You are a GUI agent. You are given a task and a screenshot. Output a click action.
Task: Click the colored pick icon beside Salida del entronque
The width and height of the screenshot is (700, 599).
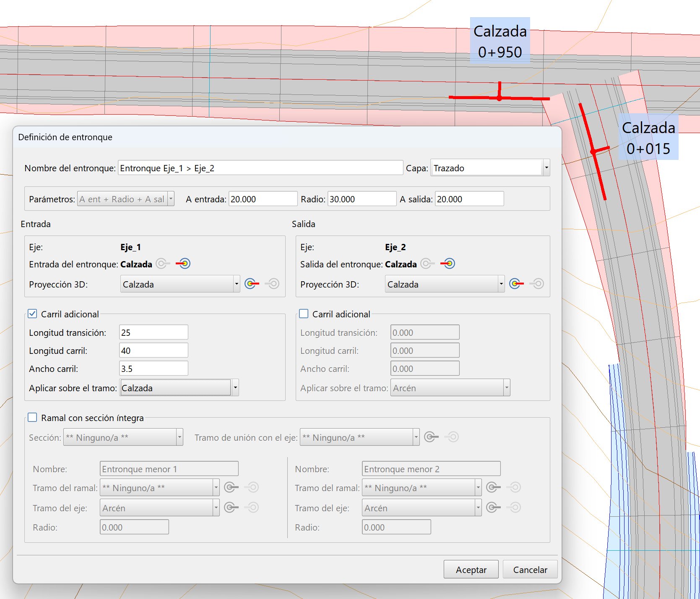point(448,264)
